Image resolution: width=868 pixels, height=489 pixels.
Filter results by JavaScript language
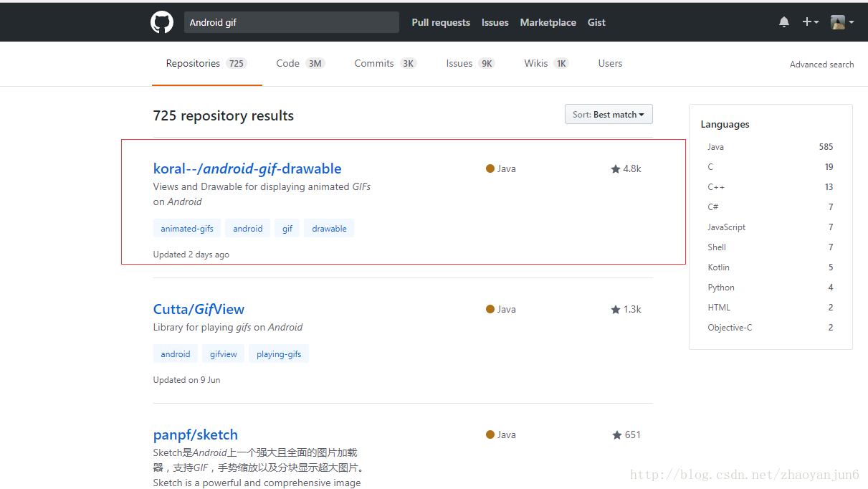pyautogui.click(x=771, y=227)
